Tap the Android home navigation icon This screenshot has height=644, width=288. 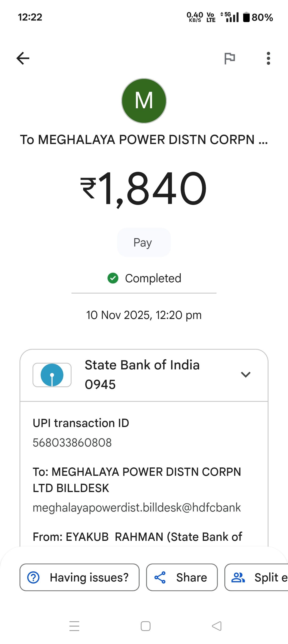[145, 626]
